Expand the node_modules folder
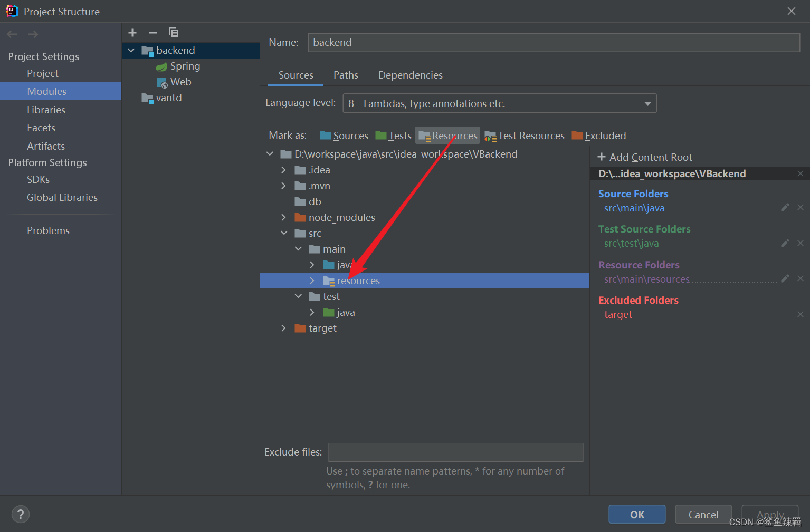The image size is (810, 532). coord(283,217)
